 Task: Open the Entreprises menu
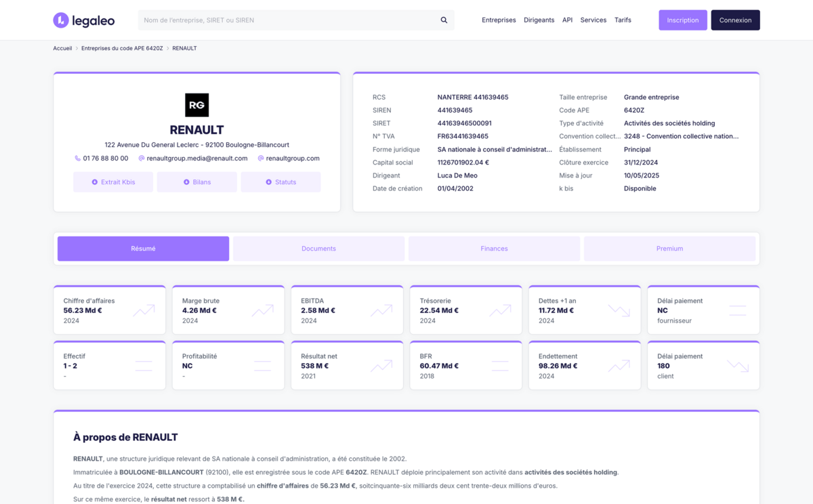499,20
